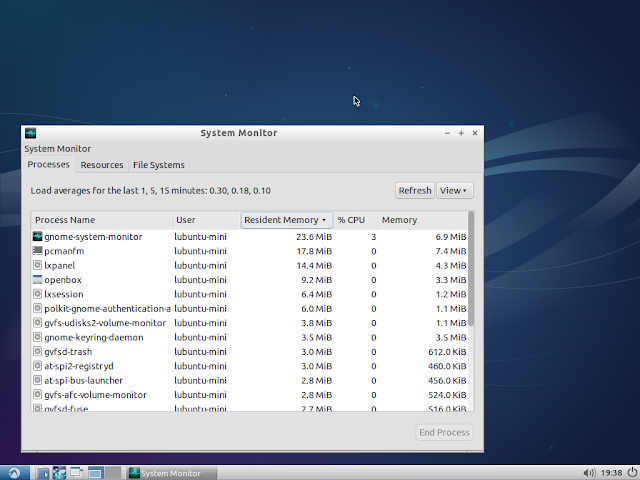Click the openbox process window icon
The width and height of the screenshot is (640, 480).
37,280
